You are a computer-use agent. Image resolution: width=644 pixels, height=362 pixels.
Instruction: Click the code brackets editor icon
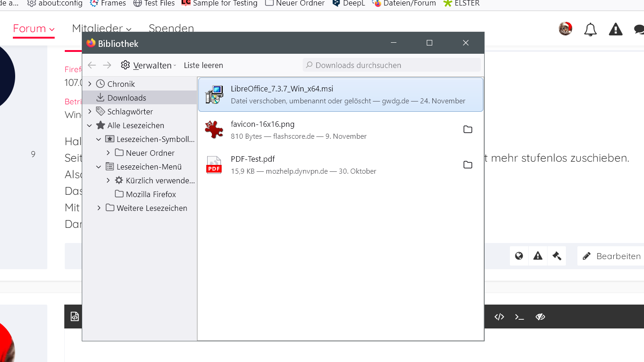click(x=499, y=317)
